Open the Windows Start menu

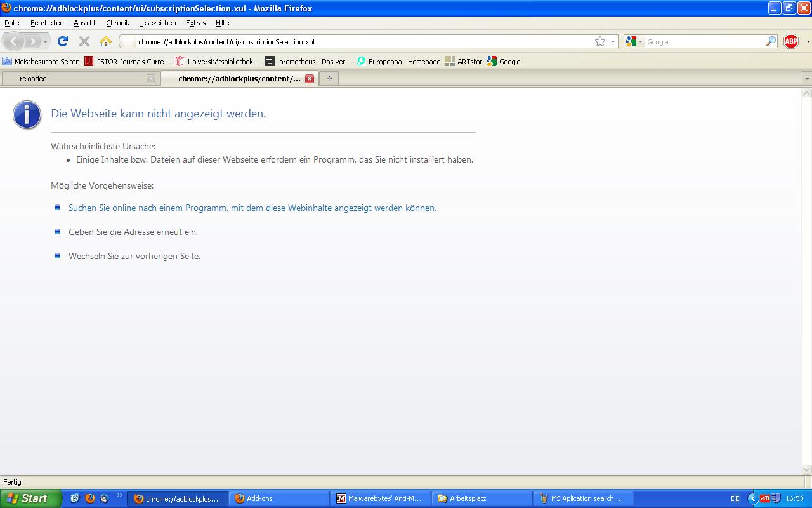(x=30, y=498)
